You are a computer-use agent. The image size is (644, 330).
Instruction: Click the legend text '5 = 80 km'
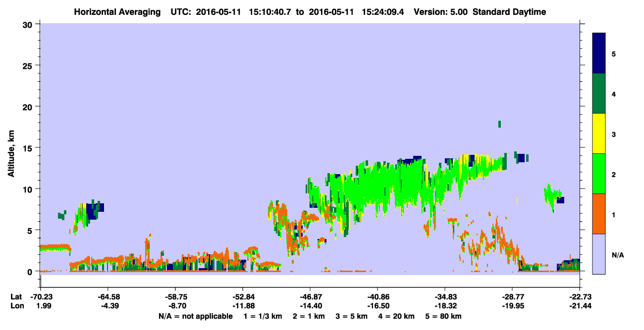coord(443,316)
